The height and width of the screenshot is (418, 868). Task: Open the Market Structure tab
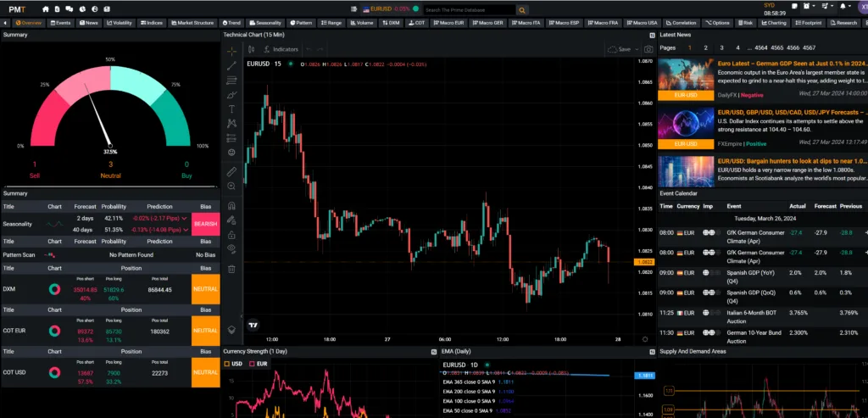(192, 23)
